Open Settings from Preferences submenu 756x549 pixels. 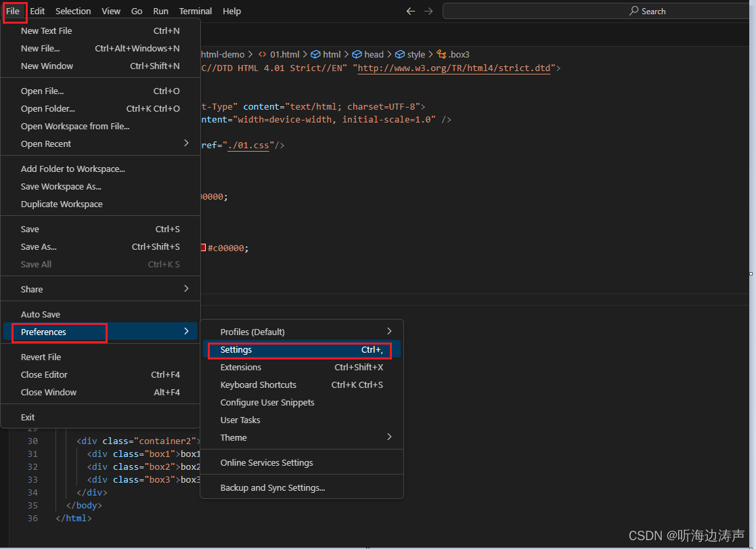pyautogui.click(x=302, y=350)
